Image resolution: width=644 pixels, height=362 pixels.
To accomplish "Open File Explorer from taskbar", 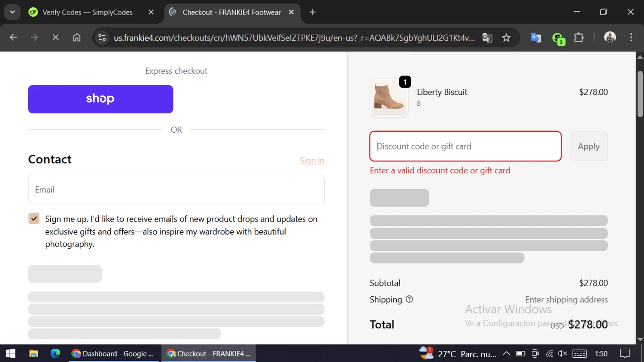I will [33, 353].
